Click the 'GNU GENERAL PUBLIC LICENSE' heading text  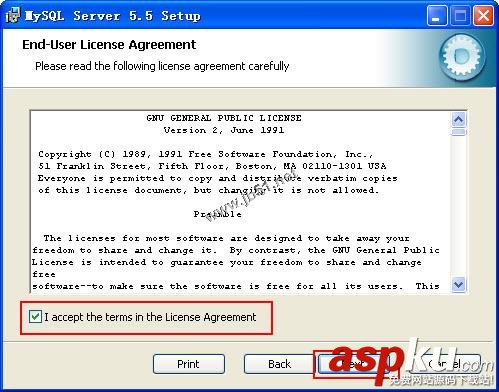pos(224,118)
